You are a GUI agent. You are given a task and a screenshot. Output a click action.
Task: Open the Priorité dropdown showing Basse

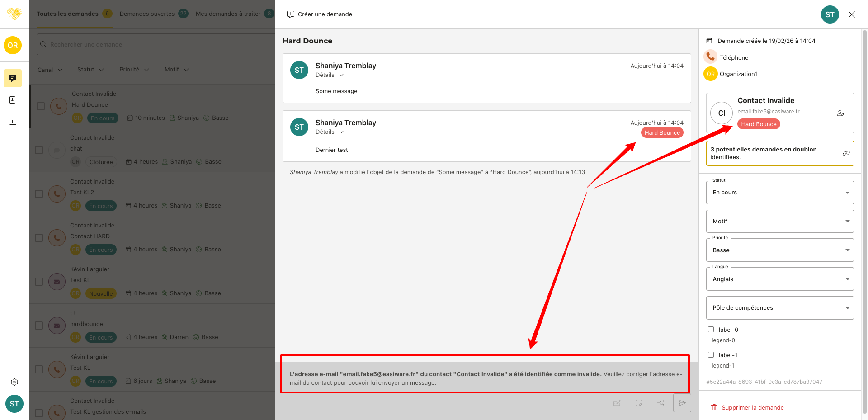(779, 250)
